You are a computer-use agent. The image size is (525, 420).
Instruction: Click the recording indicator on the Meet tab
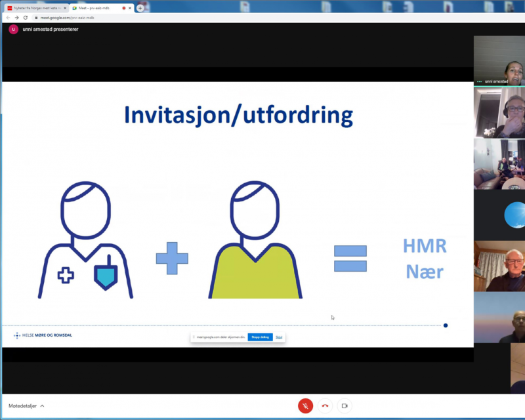coord(124,8)
